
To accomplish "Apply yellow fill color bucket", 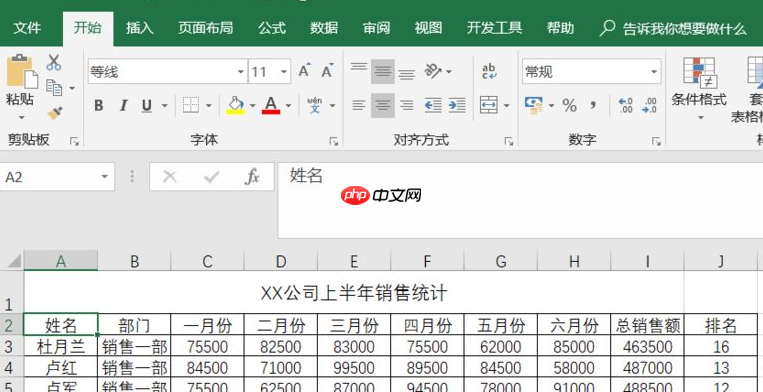I will click(x=236, y=106).
